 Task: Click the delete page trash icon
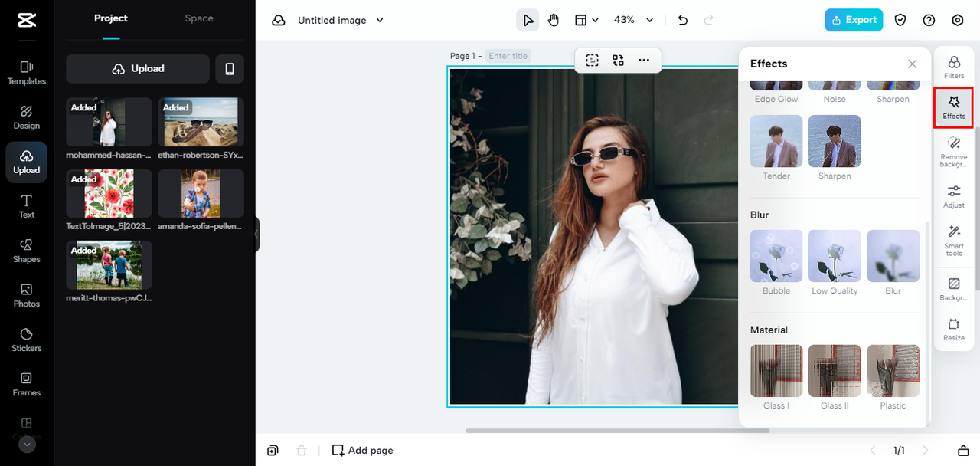302,451
